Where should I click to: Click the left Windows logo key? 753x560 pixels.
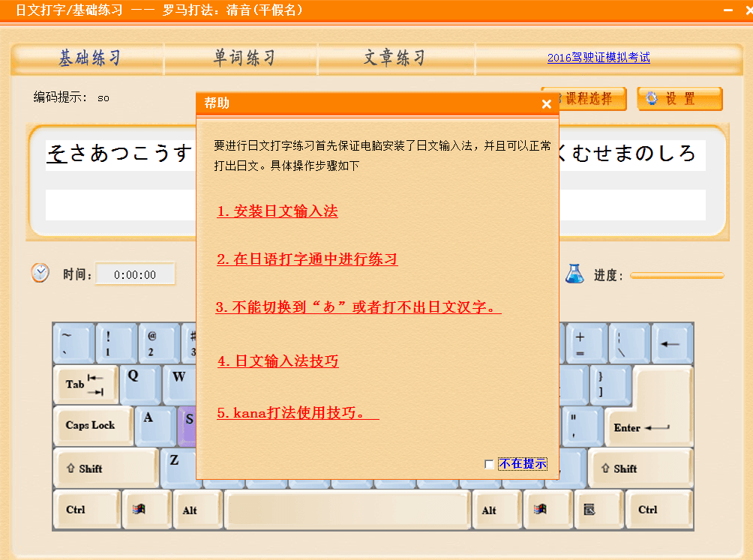(147, 510)
